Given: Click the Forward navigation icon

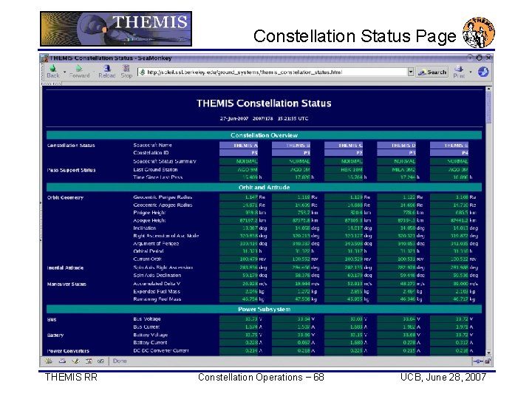Looking at the screenshot, I should pyautogui.click(x=79, y=72).
